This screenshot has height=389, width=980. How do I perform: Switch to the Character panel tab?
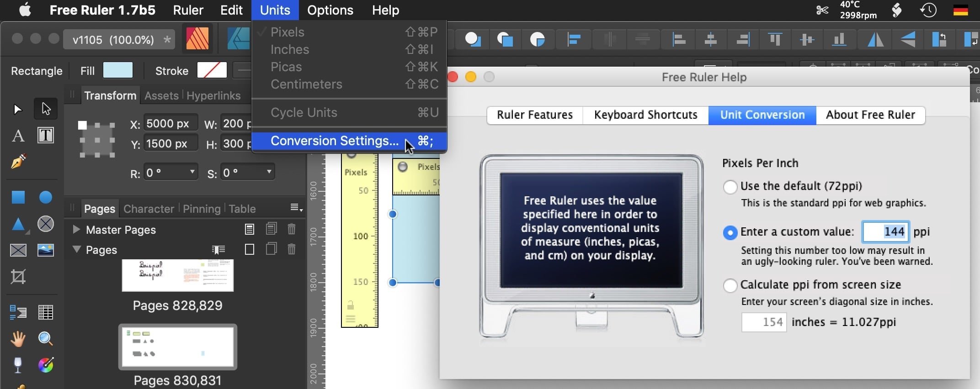pyautogui.click(x=149, y=209)
